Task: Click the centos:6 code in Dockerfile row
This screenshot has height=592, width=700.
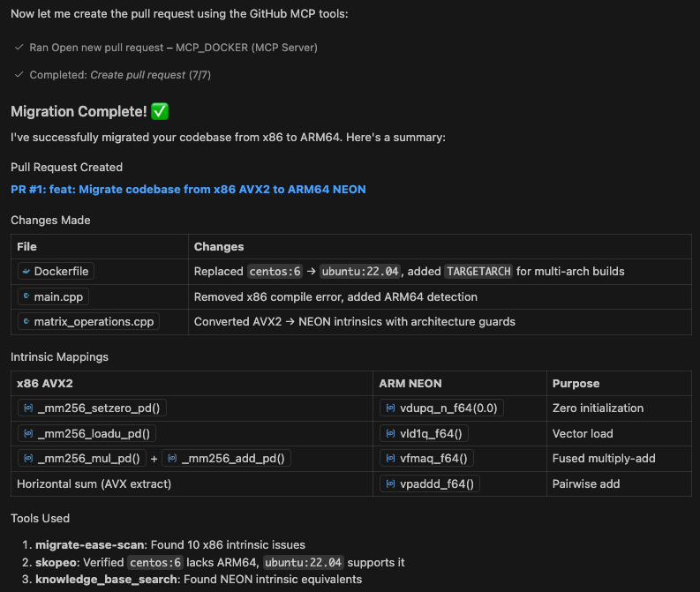Action: click(275, 271)
